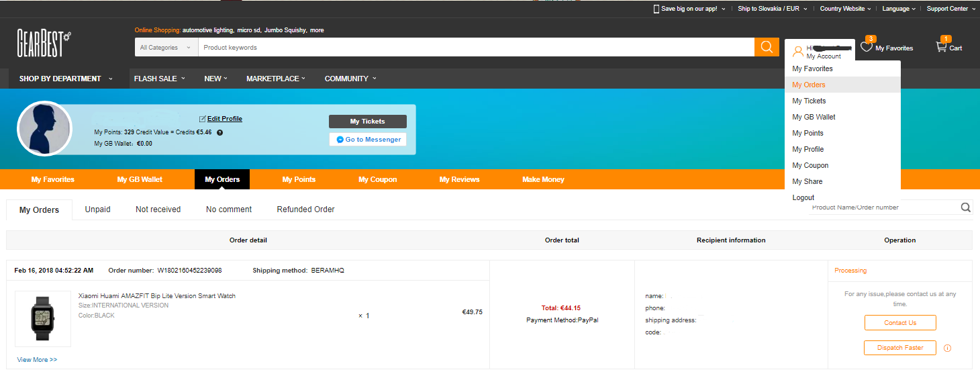Viewport: 980px width, 376px height.
Task: Open Xiaomi Huami AMAZFIT Bip product link
Action: point(157,296)
